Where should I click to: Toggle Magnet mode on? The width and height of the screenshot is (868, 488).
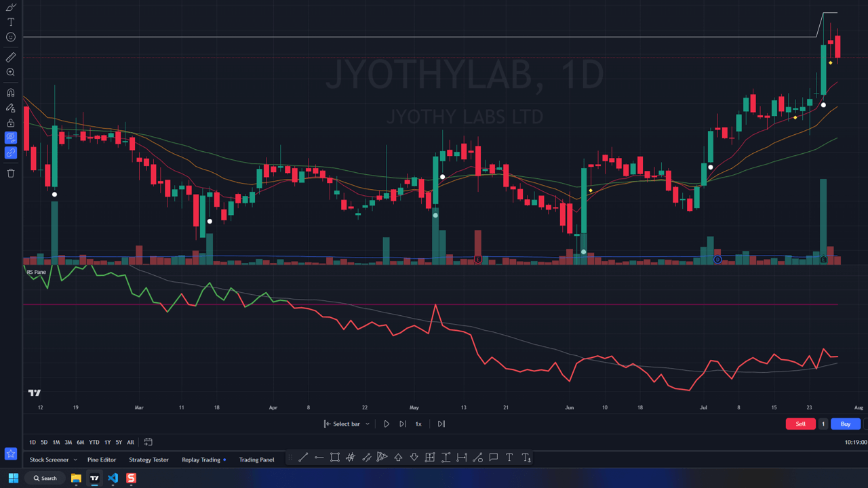coord(11,93)
